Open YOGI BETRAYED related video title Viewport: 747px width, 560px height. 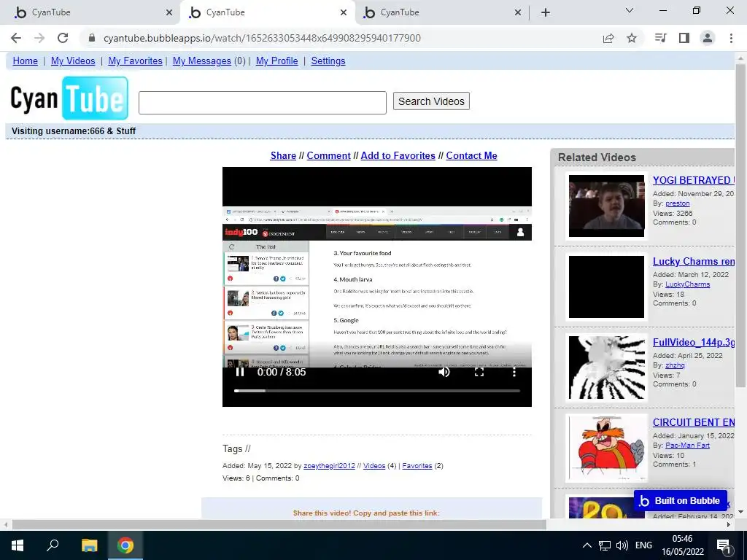[694, 181]
